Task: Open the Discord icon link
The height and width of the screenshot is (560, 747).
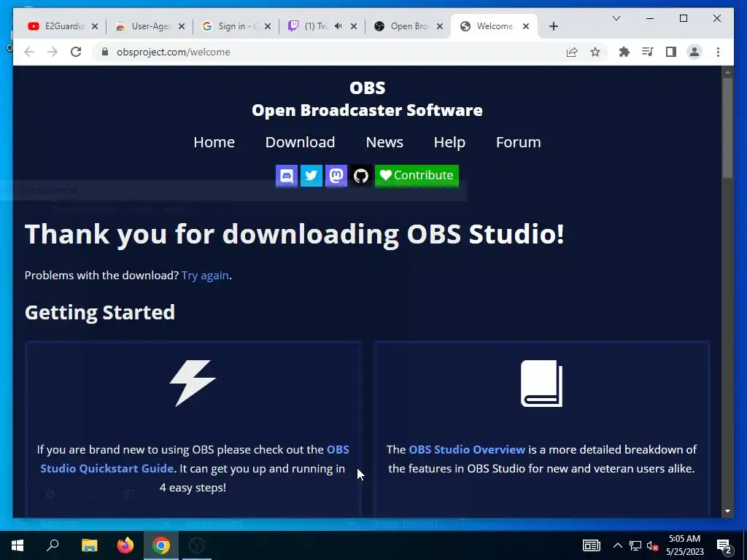Action: tap(286, 176)
